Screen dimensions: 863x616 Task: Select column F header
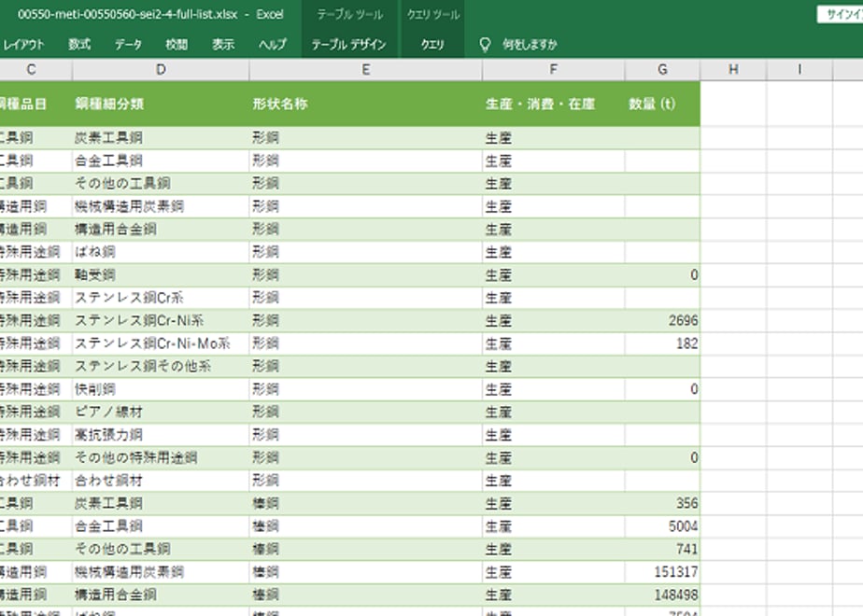click(553, 70)
